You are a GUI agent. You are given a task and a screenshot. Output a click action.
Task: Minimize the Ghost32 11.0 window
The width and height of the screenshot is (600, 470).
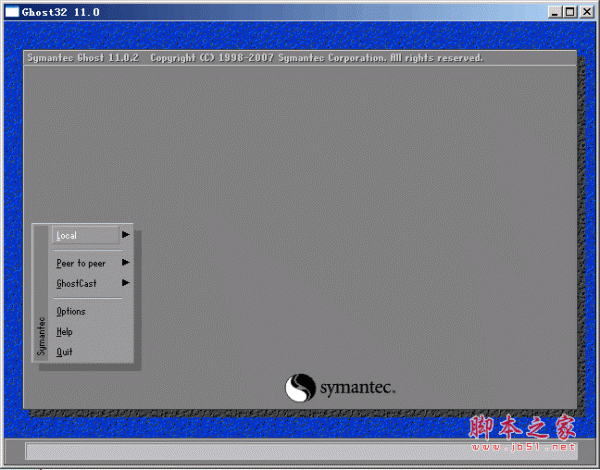point(555,12)
